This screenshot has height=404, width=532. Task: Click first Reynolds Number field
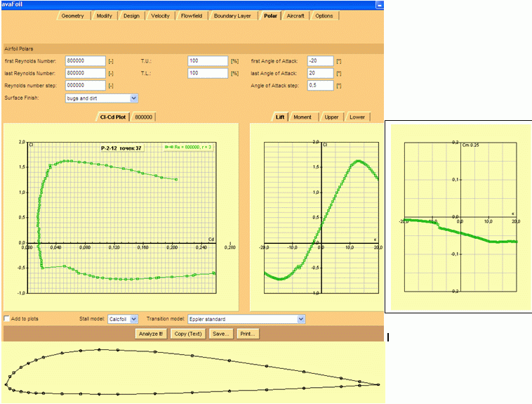coord(86,61)
